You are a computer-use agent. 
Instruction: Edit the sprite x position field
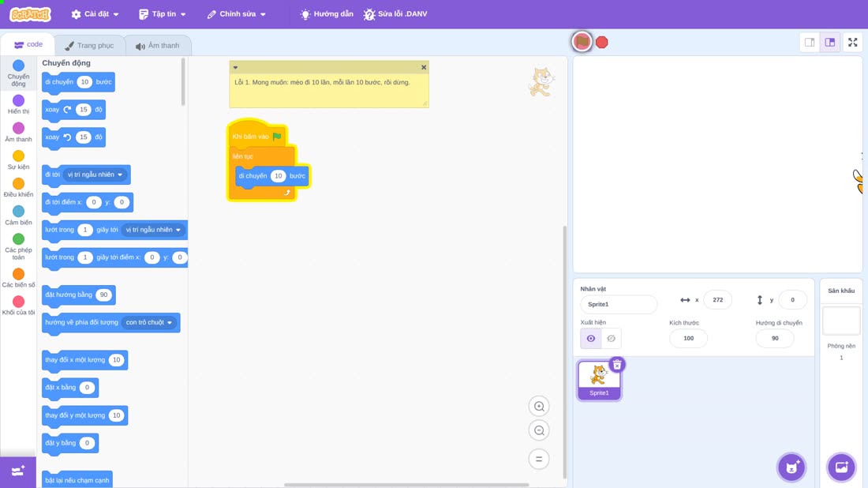(717, 299)
